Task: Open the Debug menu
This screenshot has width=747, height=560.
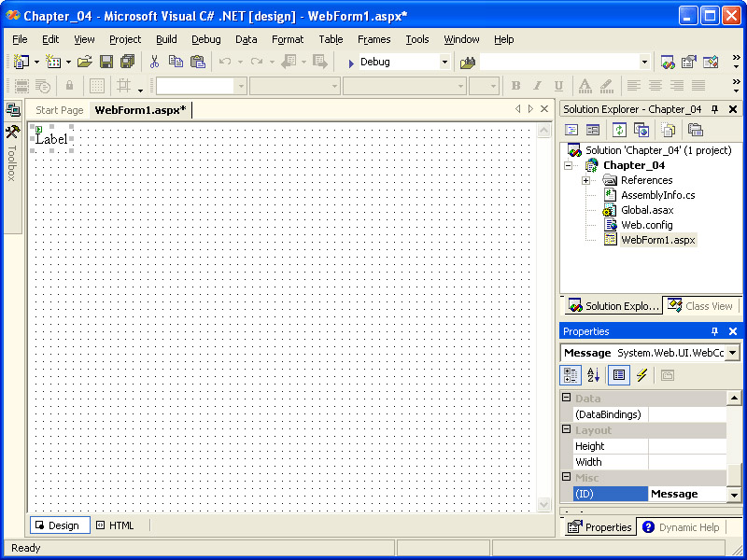Action: [x=205, y=39]
